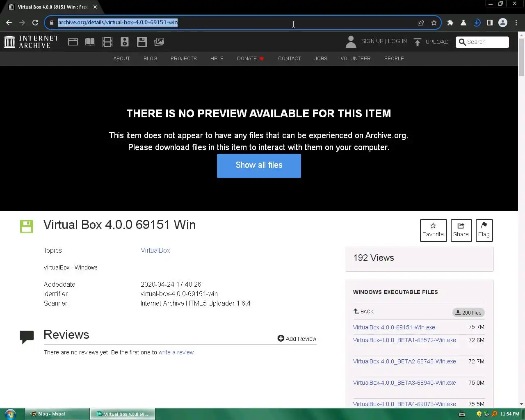Click the security shield tray icon

(x=479, y=414)
